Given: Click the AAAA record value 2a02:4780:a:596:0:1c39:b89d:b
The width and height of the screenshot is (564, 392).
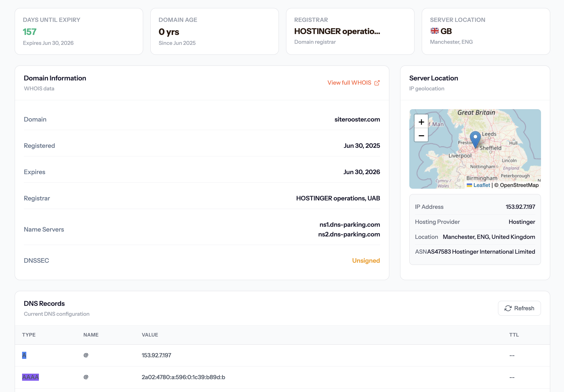Looking at the screenshot, I should coord(183,377).
